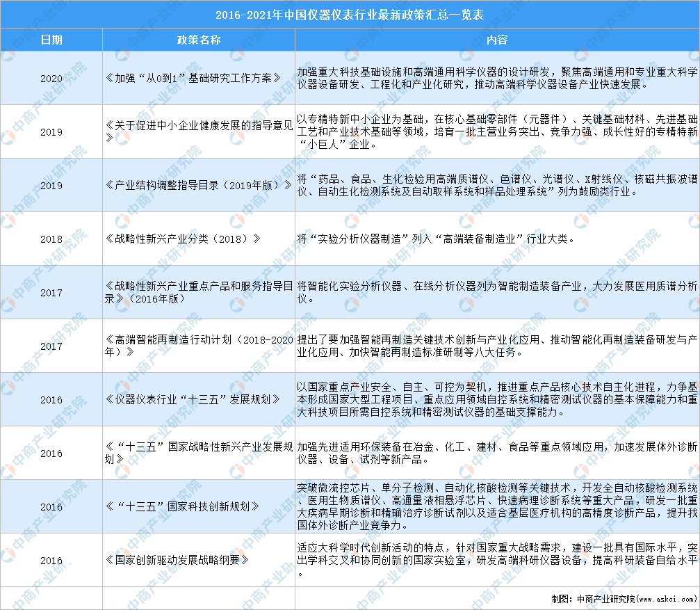The height and width of the screenshot is (610, 700).
Task: Click the policy 《加强"从0到1"基础研究工作方案》
Action: (195, 79)
